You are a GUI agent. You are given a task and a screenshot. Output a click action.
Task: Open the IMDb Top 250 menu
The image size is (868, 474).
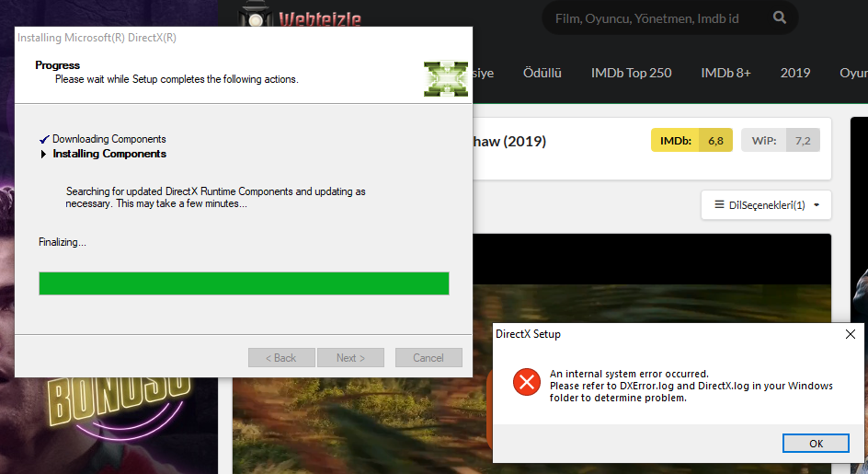pos(631,73)
